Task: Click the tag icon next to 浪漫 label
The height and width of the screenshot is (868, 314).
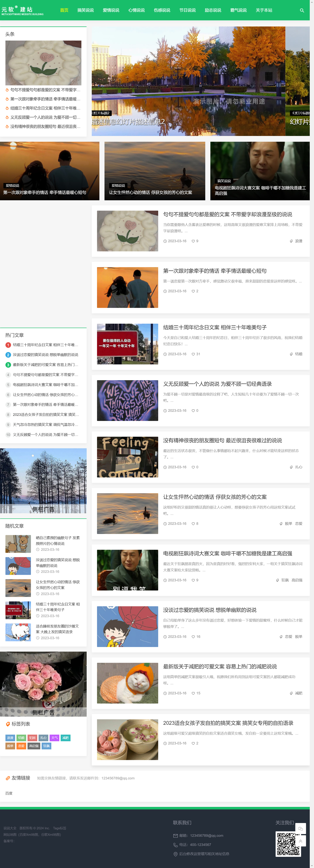Action: coord(291,241)
